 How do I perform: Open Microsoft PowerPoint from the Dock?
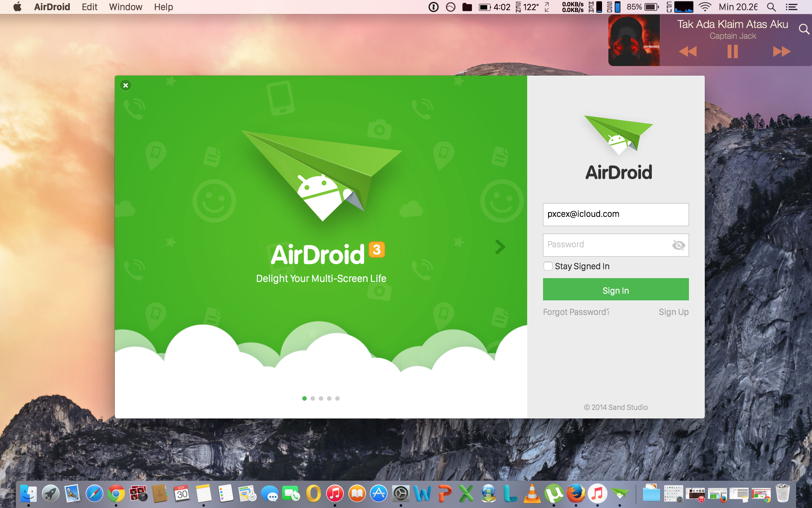pos(445,494)
